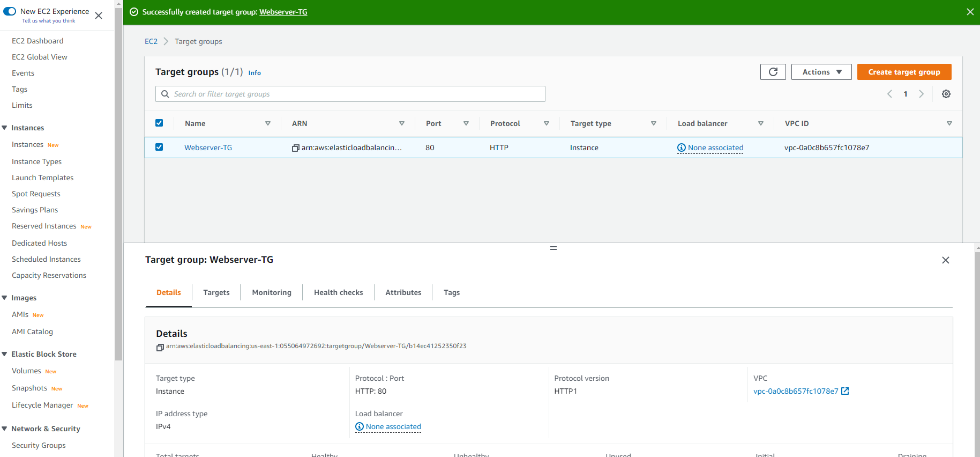Click the panel resize handle icon
980x457 pixels.
(553, 248)
